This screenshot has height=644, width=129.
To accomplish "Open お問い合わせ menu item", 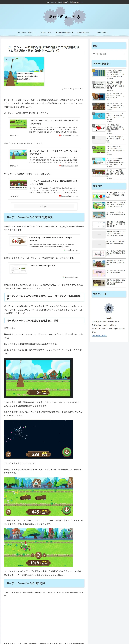I will [x=102, y=32].
